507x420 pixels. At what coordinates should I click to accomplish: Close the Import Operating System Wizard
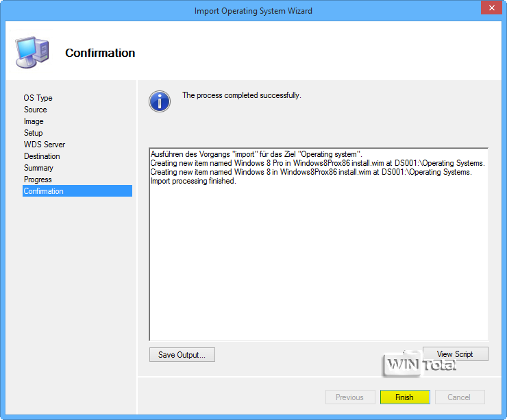491,8
